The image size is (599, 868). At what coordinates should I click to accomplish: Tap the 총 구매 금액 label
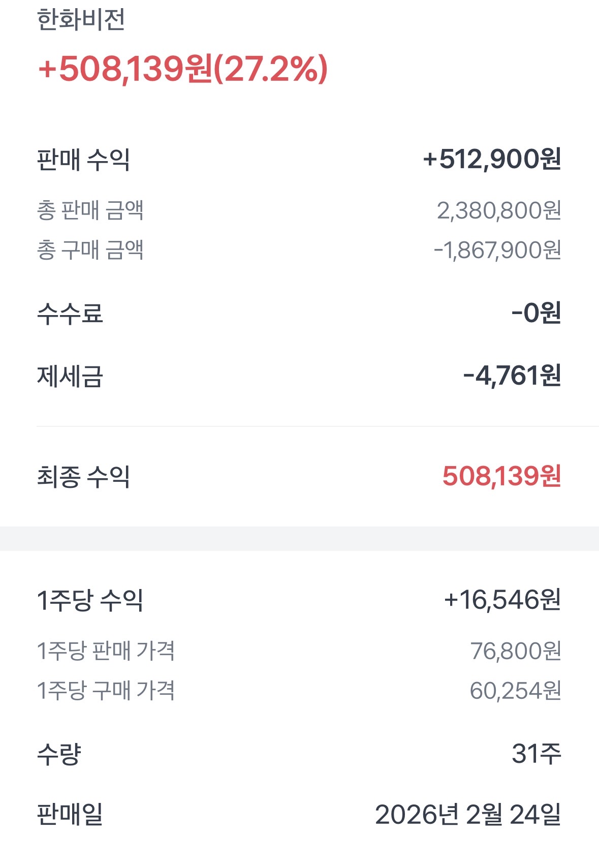point(90,250)
